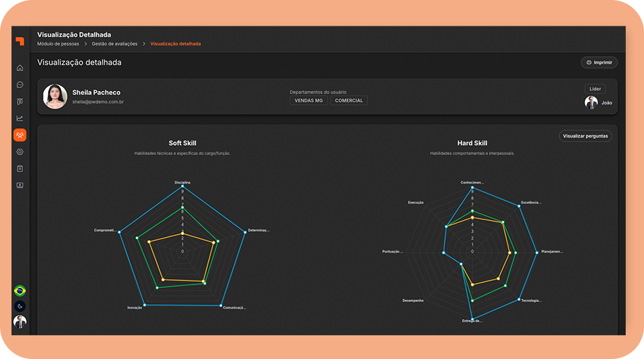Image resolution: width=644 pixels, height=359 pixels.
Task: Open the Home icon in sidebar
Action: tap(20, 68)
